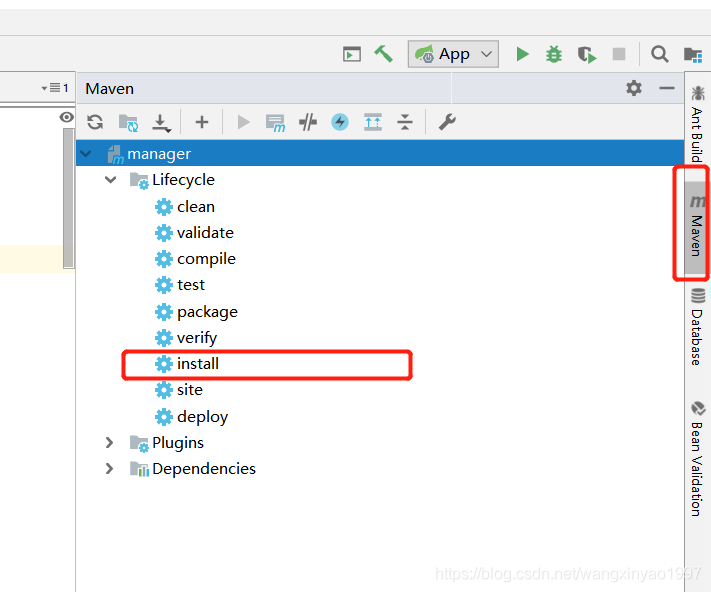Collapse the manager project node
711x592 pixels.
click(85, 154)
